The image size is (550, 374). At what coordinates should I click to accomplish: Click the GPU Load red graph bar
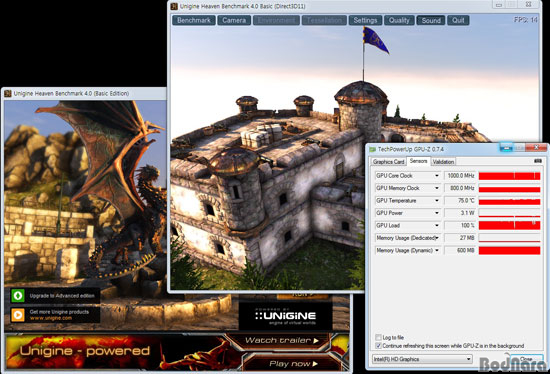click(509, 225)
